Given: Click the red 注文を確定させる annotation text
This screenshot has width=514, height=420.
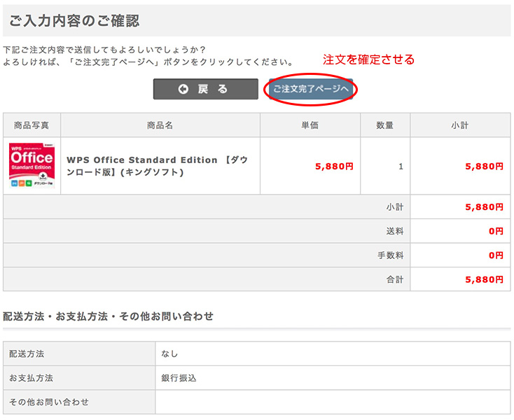Looking at the screenshot, I should click(x=368, y=59).
